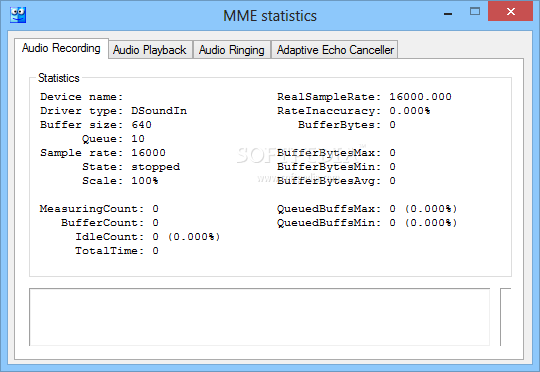This screenshot has width=540, height=372.
Task: Select the RealSampleRate value '16000.000'
Action: click(420, 97)
